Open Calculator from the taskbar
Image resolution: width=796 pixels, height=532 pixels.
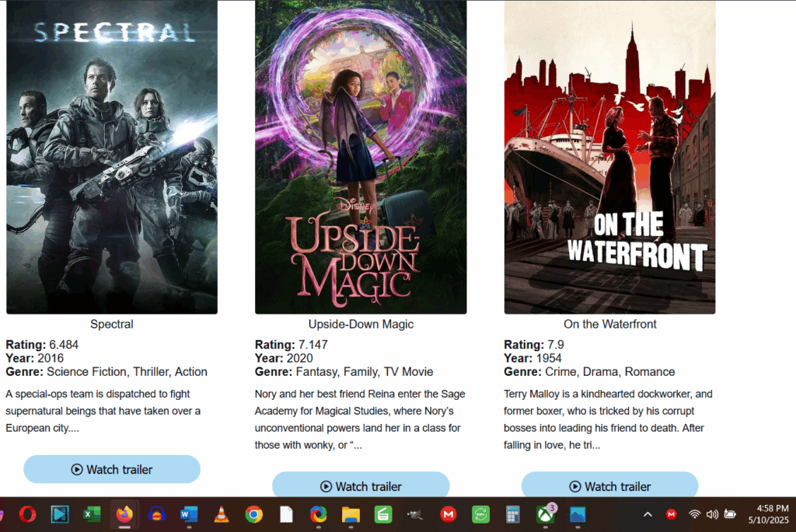(x=513, y=514)
